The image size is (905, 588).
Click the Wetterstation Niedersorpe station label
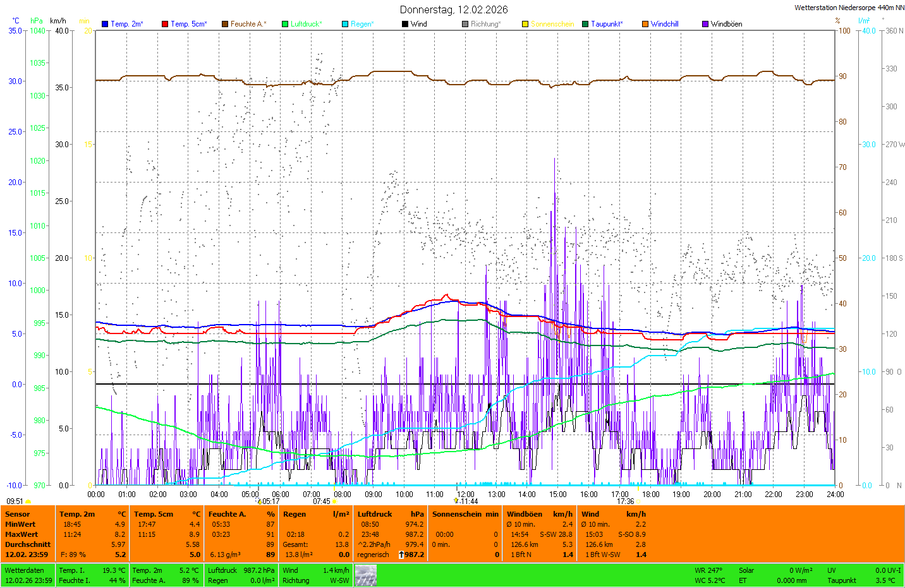[849, 8]
